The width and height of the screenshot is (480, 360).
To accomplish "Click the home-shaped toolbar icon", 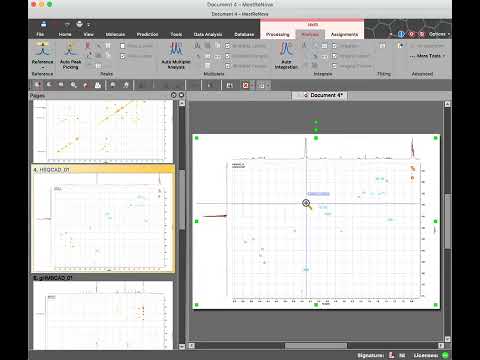I will 126,85.
